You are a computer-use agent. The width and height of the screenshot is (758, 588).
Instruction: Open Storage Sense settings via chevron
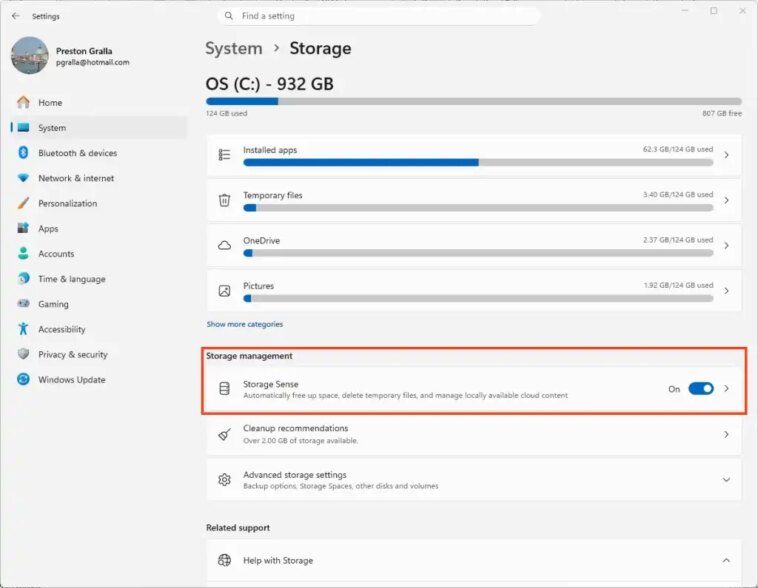pyautogui.click(x=727, y=388)
